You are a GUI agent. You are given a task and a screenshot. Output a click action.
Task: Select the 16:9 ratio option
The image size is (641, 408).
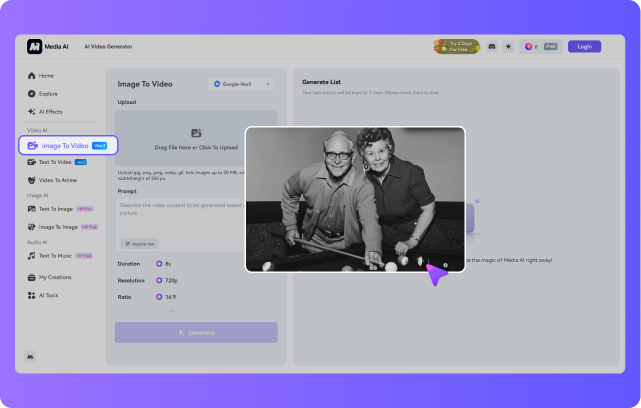click(x=166, y=297)
